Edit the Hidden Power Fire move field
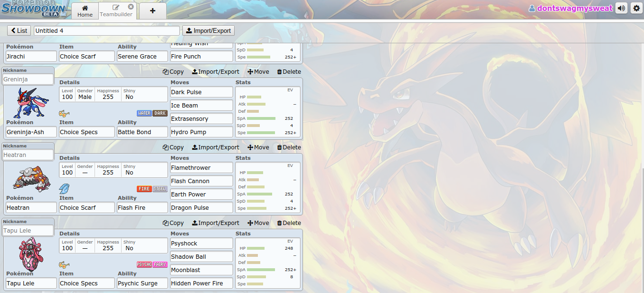The width and height of the screenshot is (644, 293). point(201,283)
